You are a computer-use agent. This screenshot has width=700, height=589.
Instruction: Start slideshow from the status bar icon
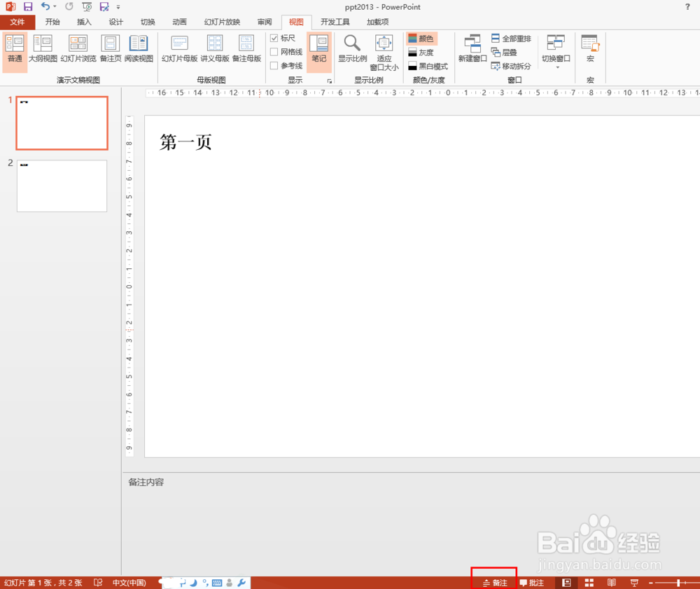pyautogui.click(x=633, y=582)
